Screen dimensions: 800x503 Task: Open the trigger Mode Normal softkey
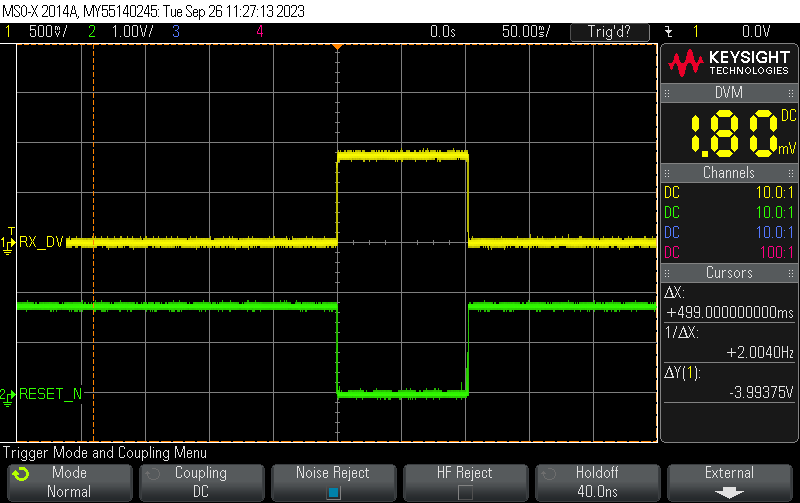(70, 482)
